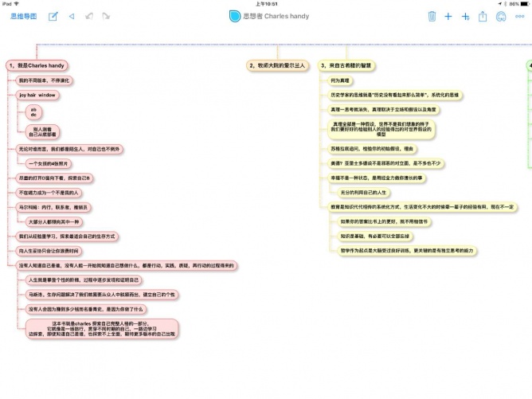This screenshot has height=399, width=532.
Task: Select node '大部分人都倾向其中一种'
Action: point(54,222)
